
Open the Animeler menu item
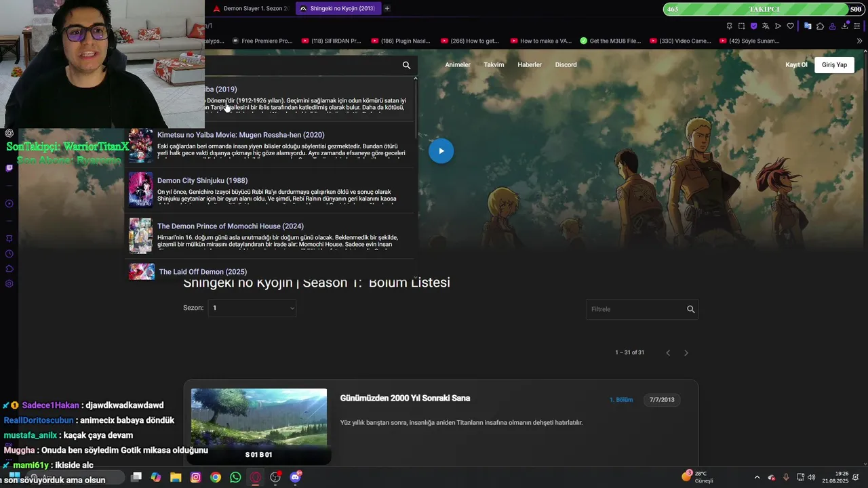[x=458, y=65]
